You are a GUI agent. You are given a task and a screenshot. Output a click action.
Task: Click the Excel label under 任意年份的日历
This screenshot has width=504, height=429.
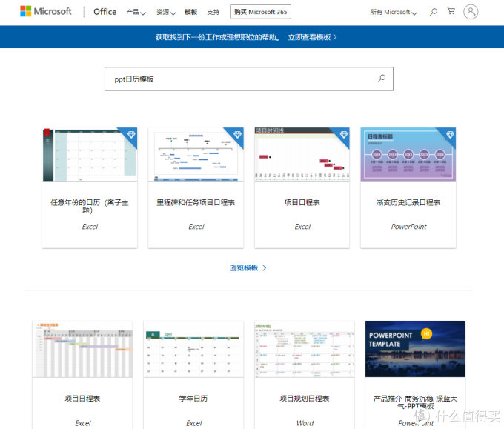pyautogui.click(x=90, y=227)
